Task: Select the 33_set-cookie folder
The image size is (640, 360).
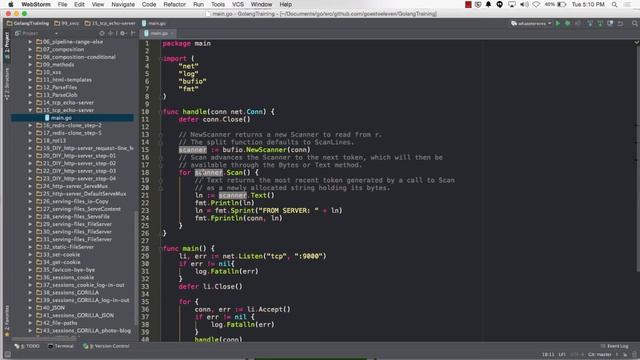Action: tap(58, 255)
